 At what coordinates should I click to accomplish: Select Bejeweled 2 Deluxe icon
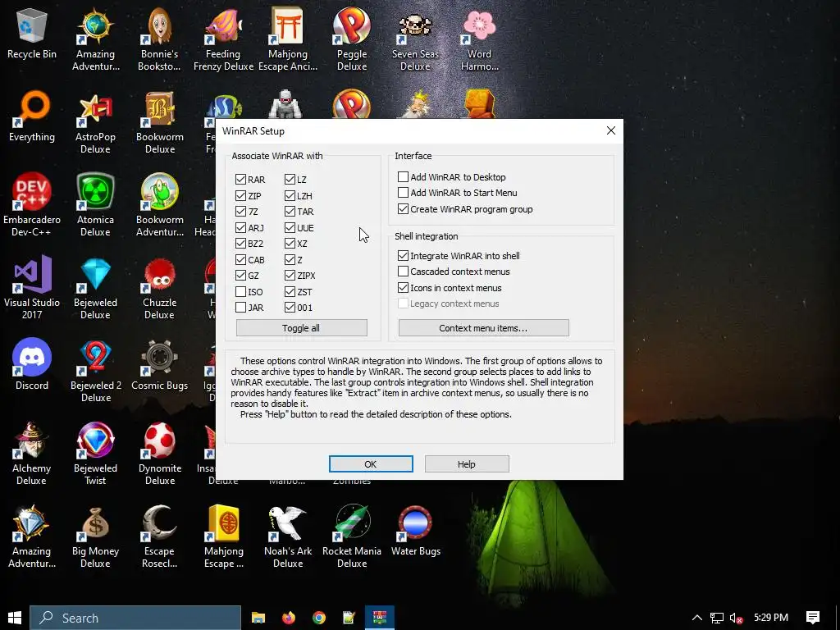pyautogui.click(x=95, y=372)
